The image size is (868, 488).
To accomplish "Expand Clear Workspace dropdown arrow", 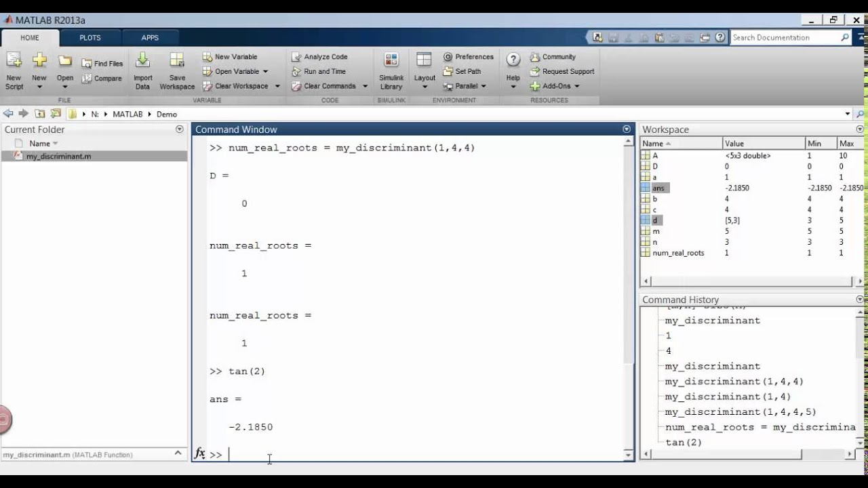I will click(277, 87).
